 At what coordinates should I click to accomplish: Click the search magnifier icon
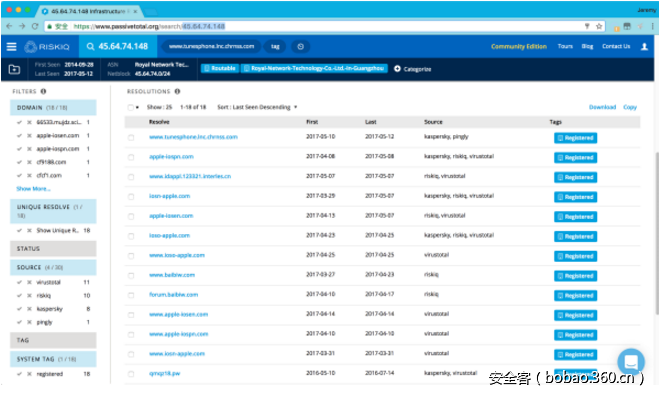(90, 47)
